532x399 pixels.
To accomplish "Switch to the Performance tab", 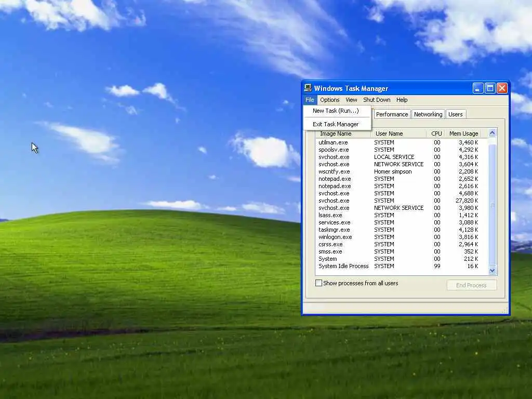I will coord(392,114).
